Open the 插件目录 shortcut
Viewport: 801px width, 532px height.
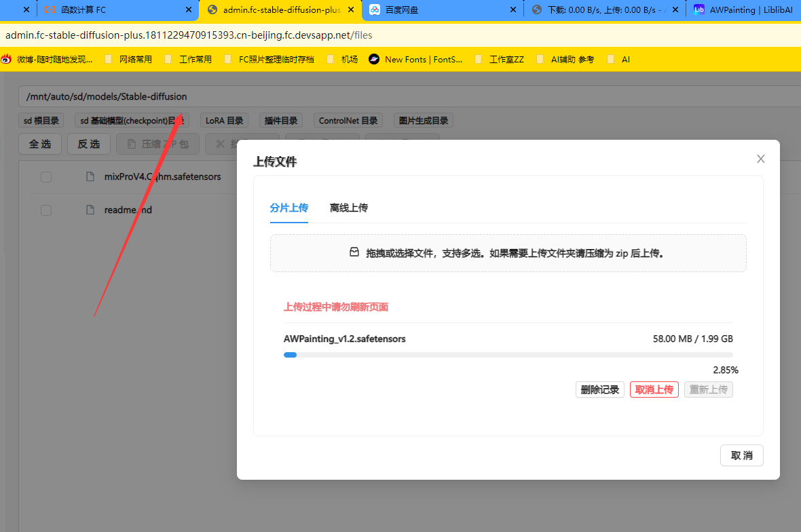tap(281, 121)
